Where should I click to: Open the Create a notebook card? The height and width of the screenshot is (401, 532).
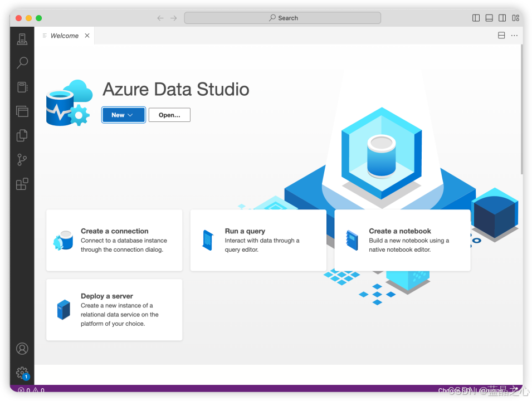[402, 240]
